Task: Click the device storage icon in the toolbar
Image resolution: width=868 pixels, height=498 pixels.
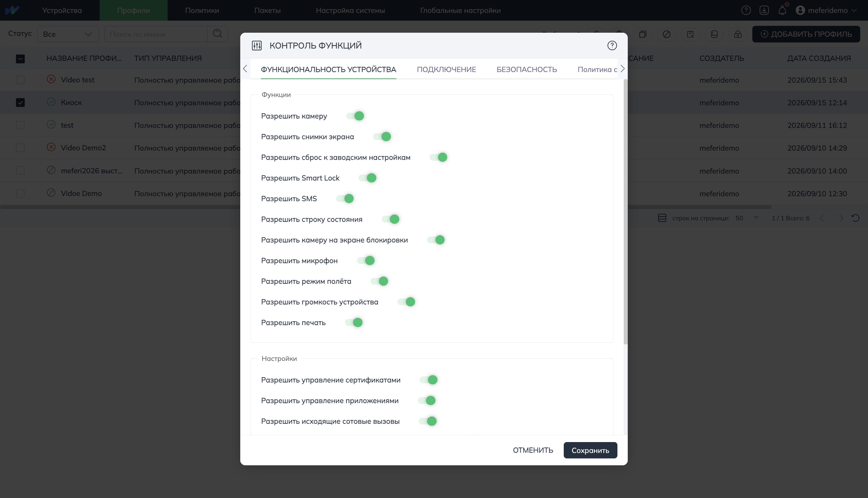Action: coord(714,34)
